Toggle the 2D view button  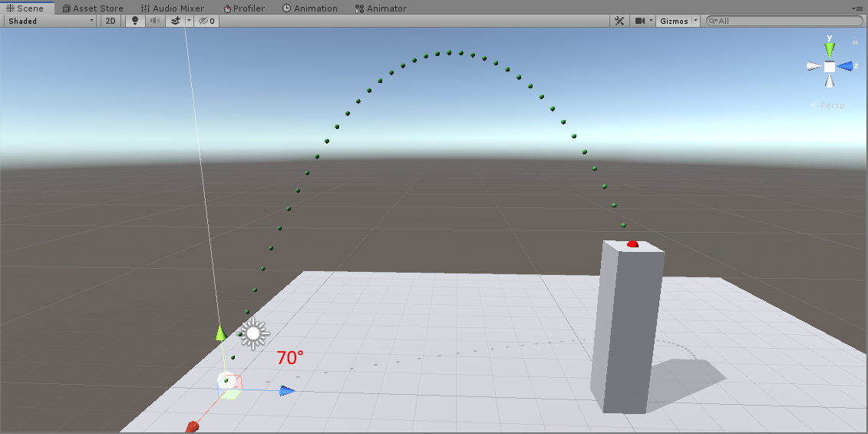[111, 21]
